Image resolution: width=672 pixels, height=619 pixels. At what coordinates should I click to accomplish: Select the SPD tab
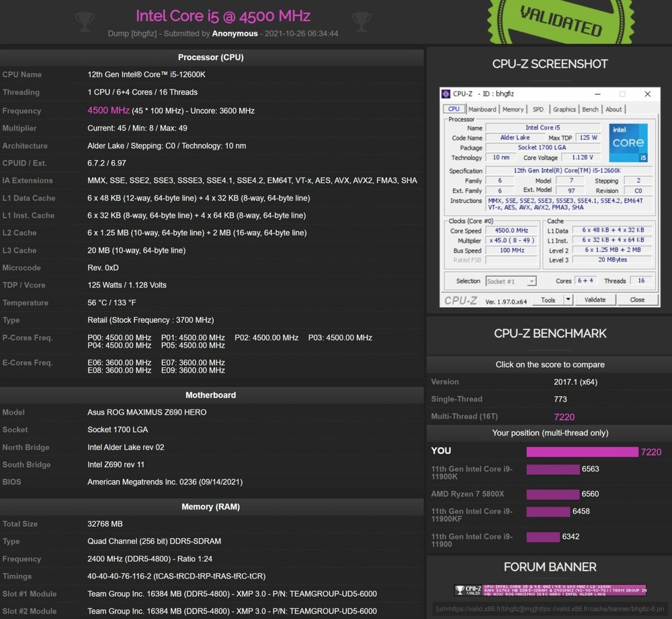tap(538, 109)
